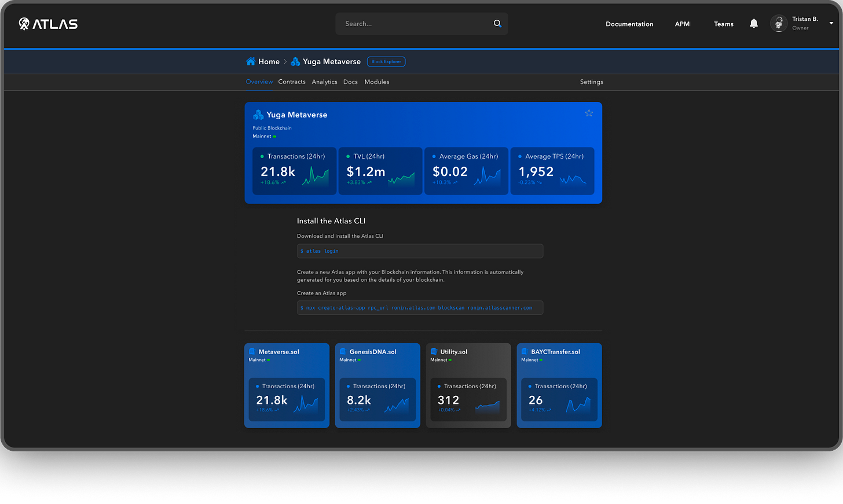The width and height of the screenshot is (843, 504).
Task: Click the TVL (24hr) sparkline chart
Action: click(401, 179)
